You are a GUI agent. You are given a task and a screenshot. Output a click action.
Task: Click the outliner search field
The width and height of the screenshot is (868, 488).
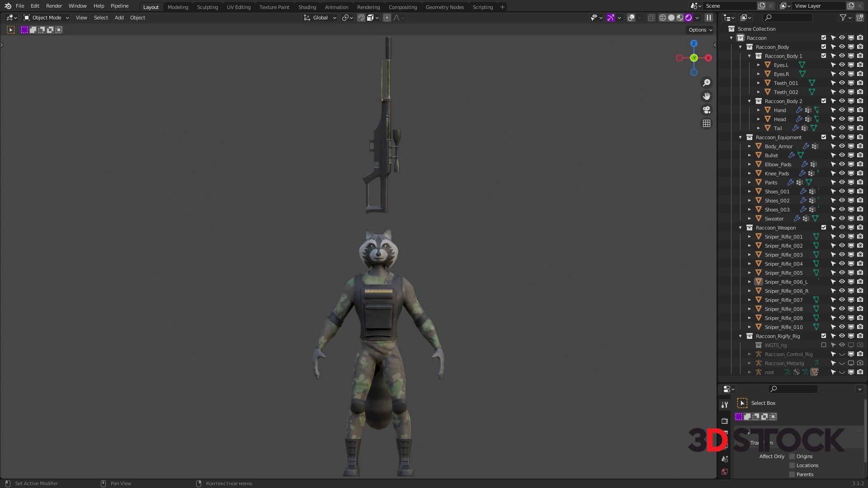point(788,18)
